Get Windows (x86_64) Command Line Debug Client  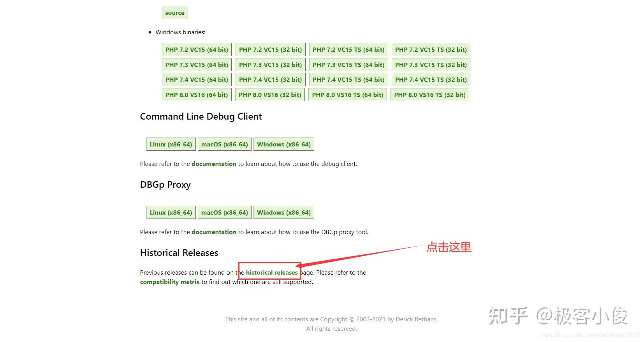point(284,144)
